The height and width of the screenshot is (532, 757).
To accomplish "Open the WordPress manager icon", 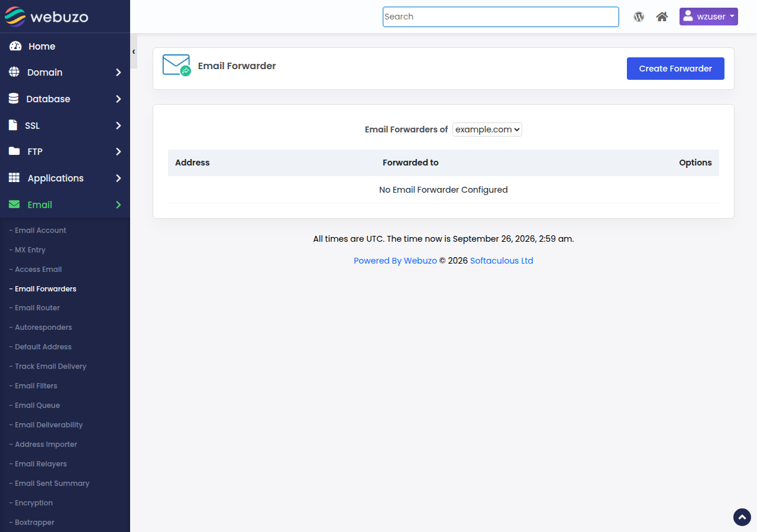I will (x=639, y=17).
